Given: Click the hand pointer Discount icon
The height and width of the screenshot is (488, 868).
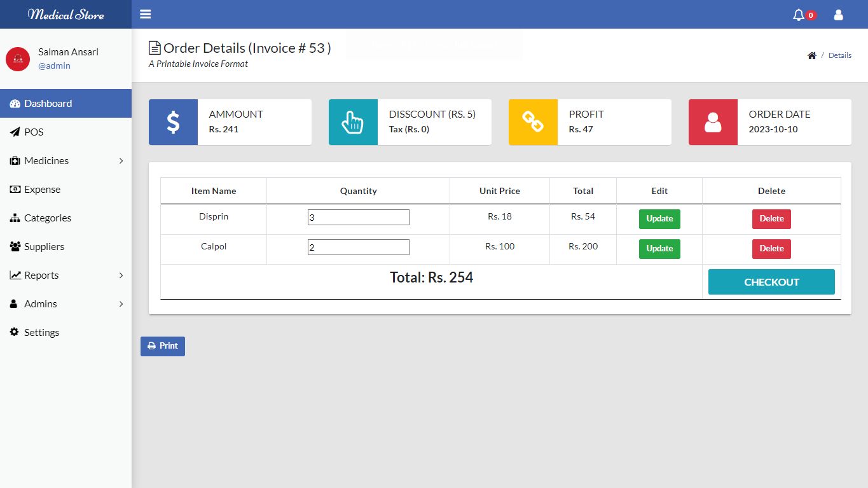Looking at the screenshot, I should (x=353, y=122).
